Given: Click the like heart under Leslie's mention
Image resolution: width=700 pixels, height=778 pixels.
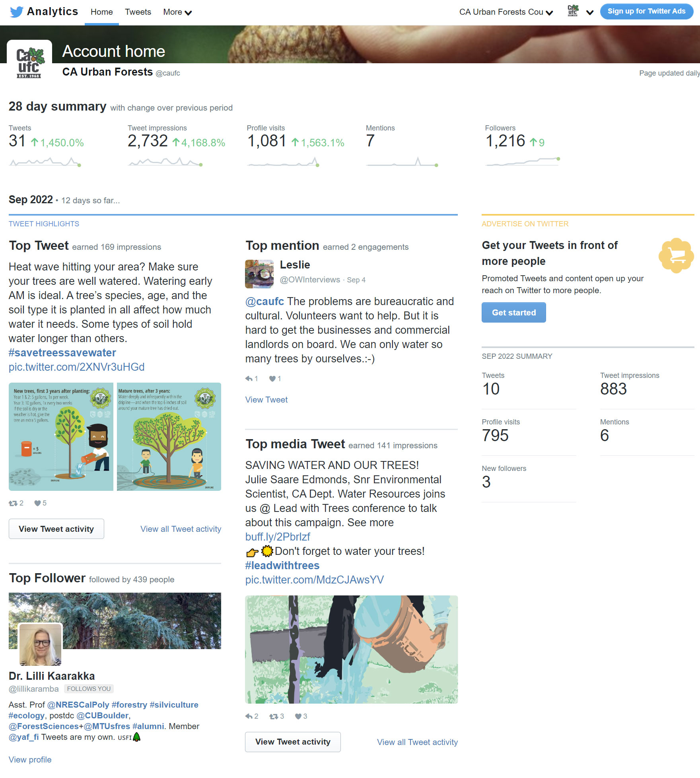Looking at the screenshot, I should 272,379.
